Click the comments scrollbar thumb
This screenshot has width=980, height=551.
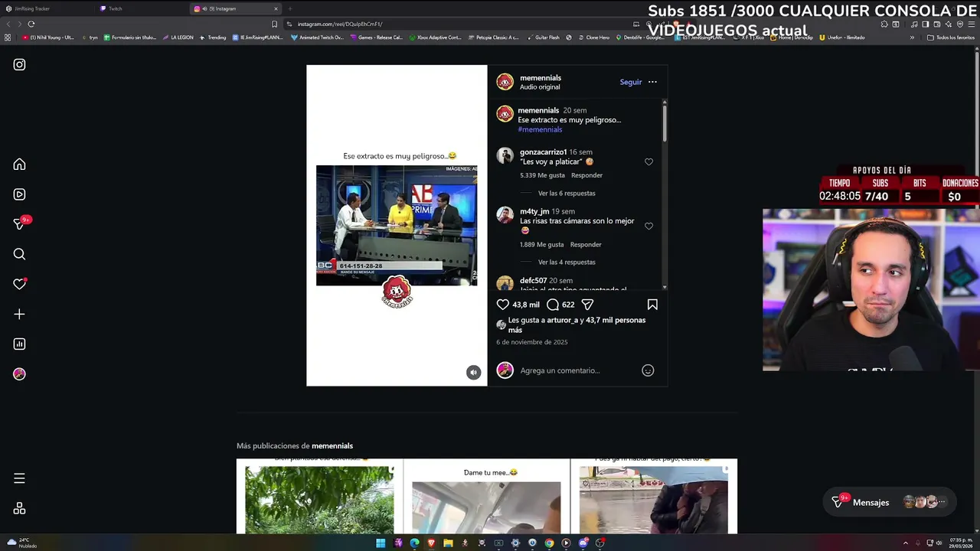[x=665, y=122]
